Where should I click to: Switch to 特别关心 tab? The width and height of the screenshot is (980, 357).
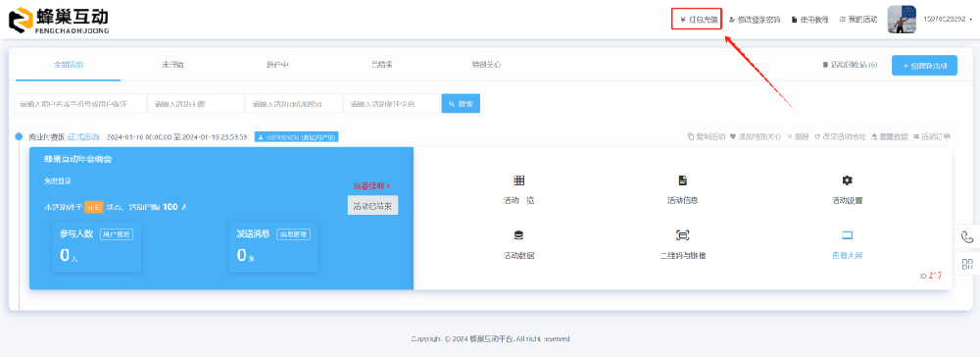487,65
